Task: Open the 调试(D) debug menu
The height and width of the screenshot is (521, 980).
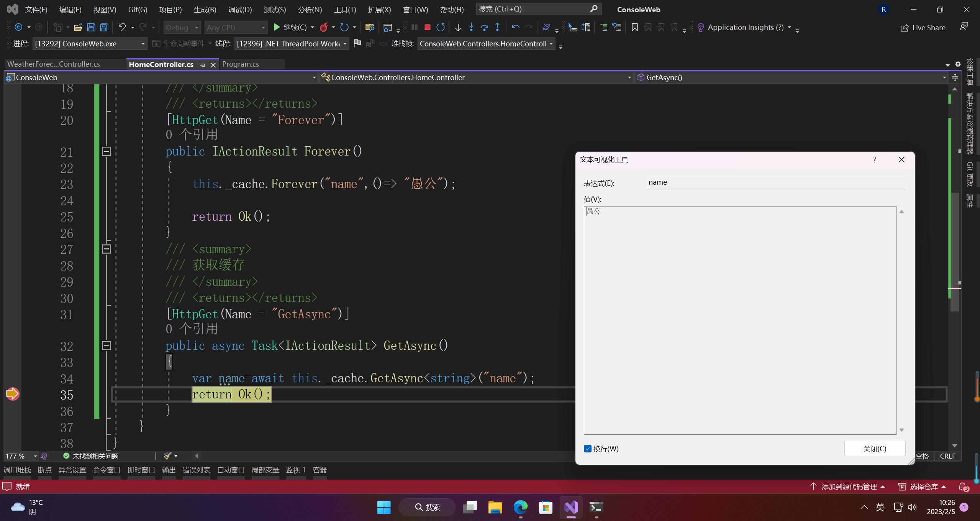Action: click(240, 10)
